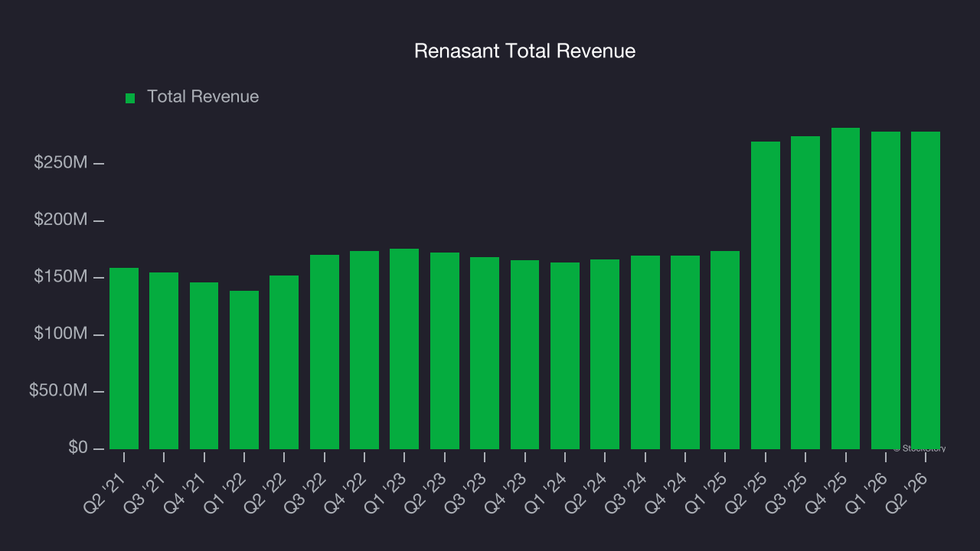This screenshot has height=551, width=980.
Task: Select the Q2 '23 revenue bar
Action: click(445, 350)
